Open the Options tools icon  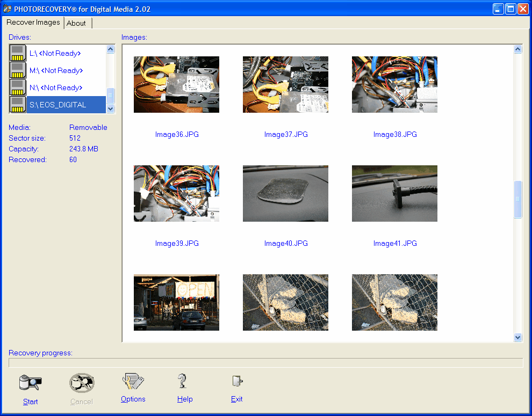pyautogui.click(x=133, y=381)
